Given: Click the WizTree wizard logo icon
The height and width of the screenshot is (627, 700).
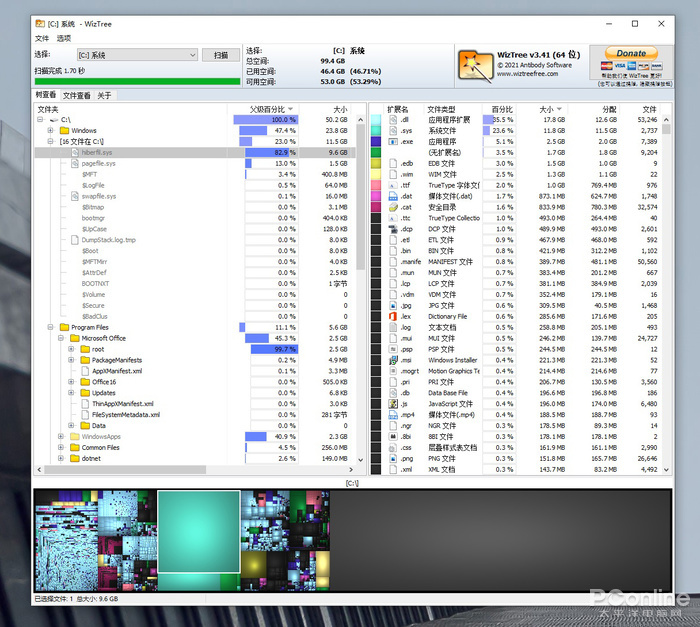Looking at the screenshot, I should pyautogui.click(x=473, y=64).
